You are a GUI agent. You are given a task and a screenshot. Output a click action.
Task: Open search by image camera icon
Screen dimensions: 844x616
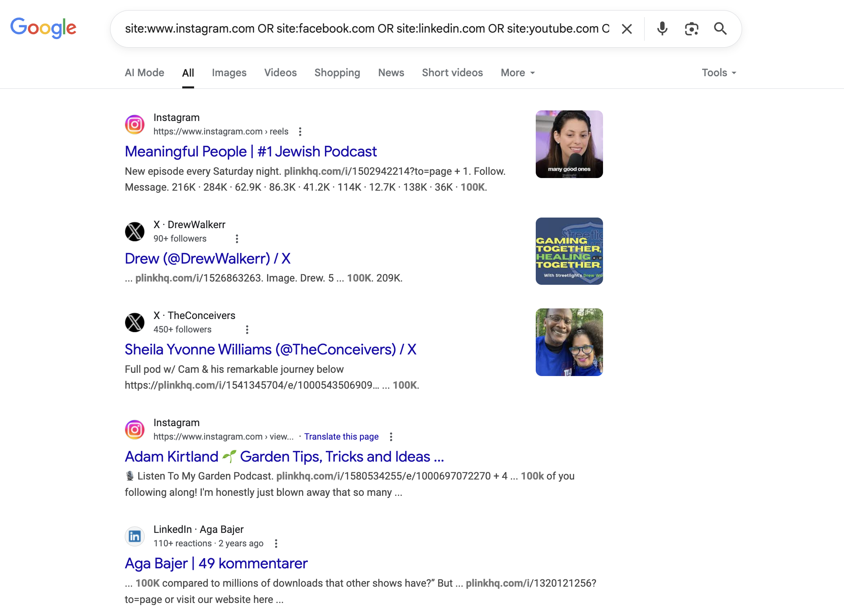click(691, 29)
